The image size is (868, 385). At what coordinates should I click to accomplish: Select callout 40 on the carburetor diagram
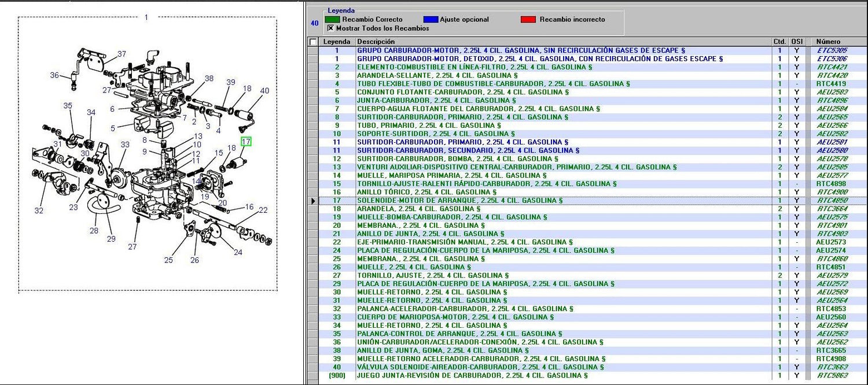264,91
